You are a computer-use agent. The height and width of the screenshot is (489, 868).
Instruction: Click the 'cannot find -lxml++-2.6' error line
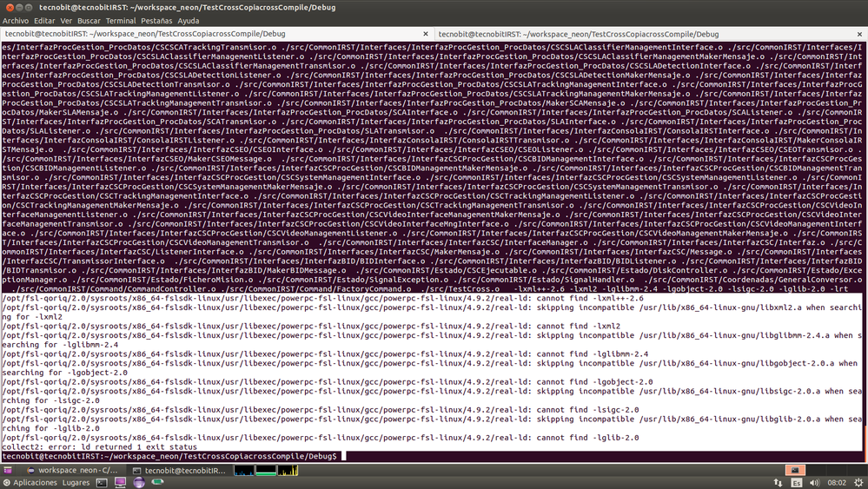tap(322, 298)
